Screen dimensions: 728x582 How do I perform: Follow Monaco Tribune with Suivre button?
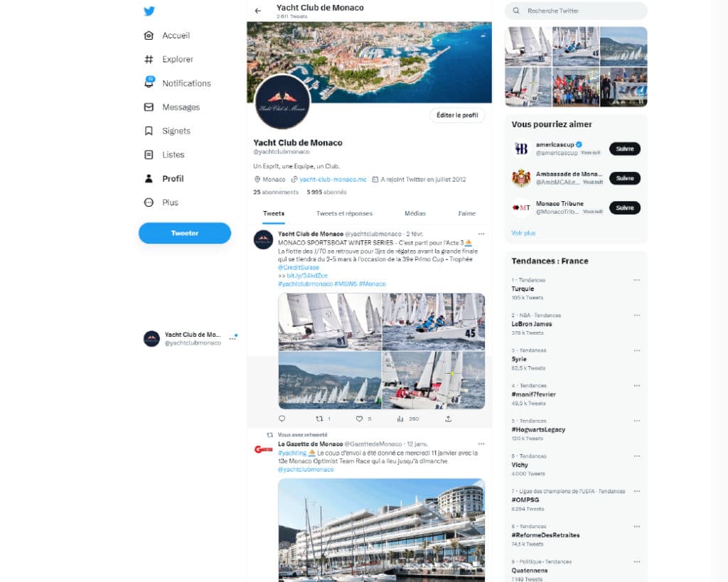[x=624, y=208]
